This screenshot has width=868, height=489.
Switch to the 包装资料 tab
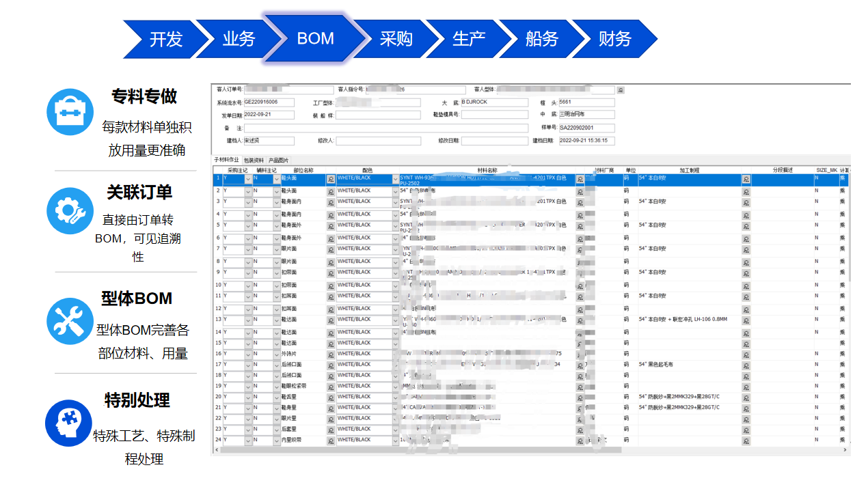(254, 160)
